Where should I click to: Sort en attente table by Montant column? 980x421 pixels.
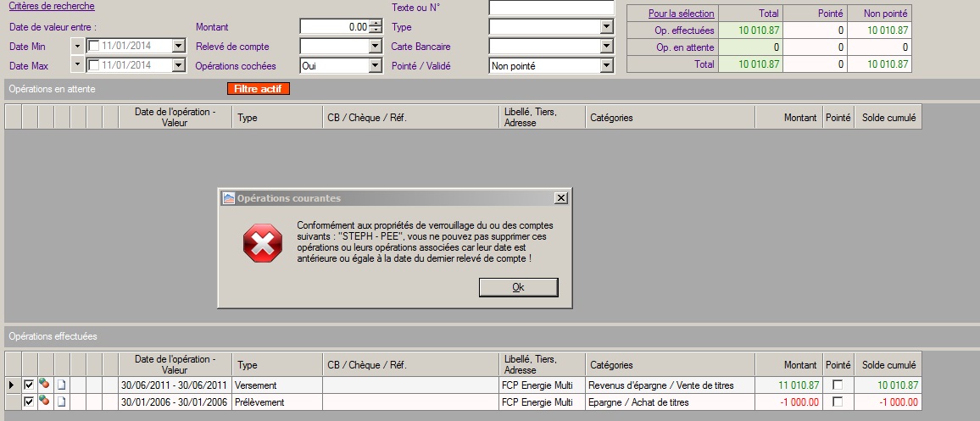pos(788,117)
